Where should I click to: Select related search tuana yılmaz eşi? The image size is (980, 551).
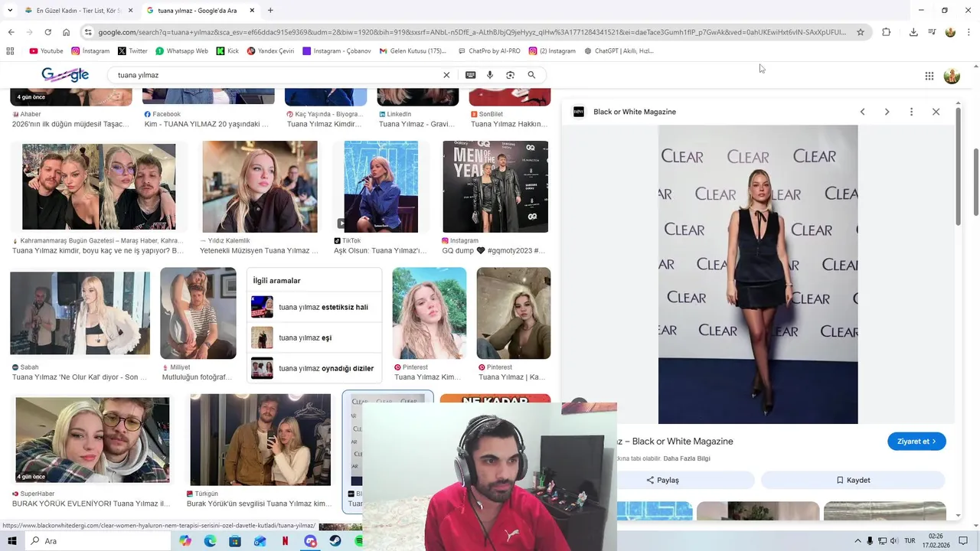[314, 337]
